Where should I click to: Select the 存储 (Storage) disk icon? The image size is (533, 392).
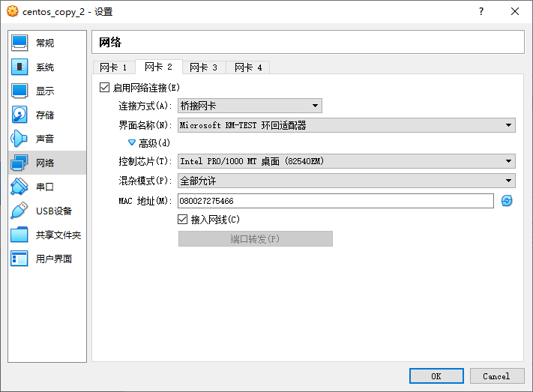point(20,115)
